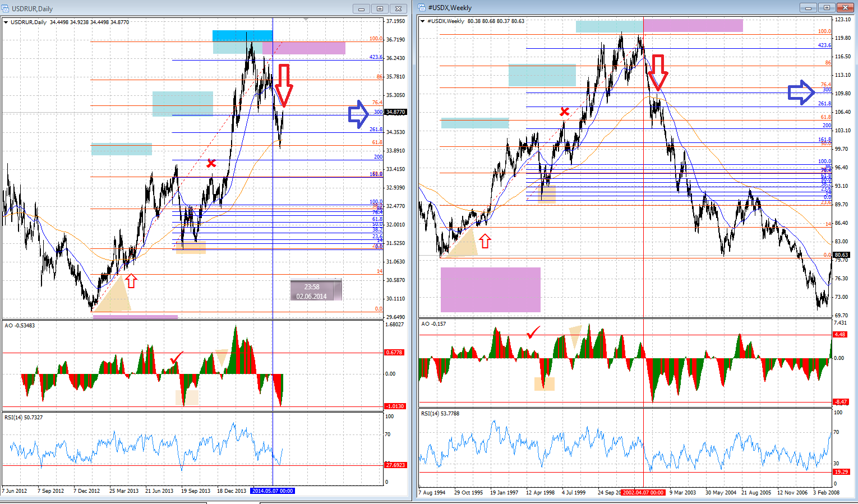Click the 123.10 price on USDX scale

(842, 20)
